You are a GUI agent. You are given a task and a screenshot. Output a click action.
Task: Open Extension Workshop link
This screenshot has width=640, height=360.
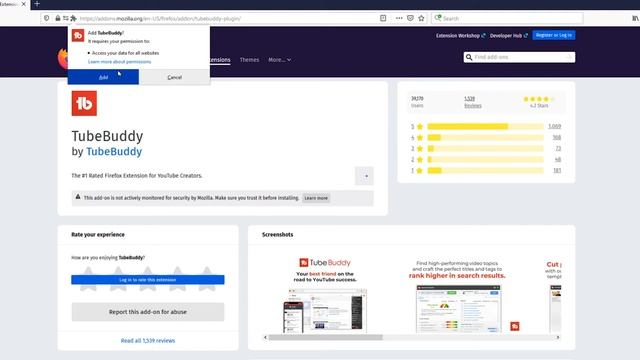pyautogui.click(x=460, y=36)
